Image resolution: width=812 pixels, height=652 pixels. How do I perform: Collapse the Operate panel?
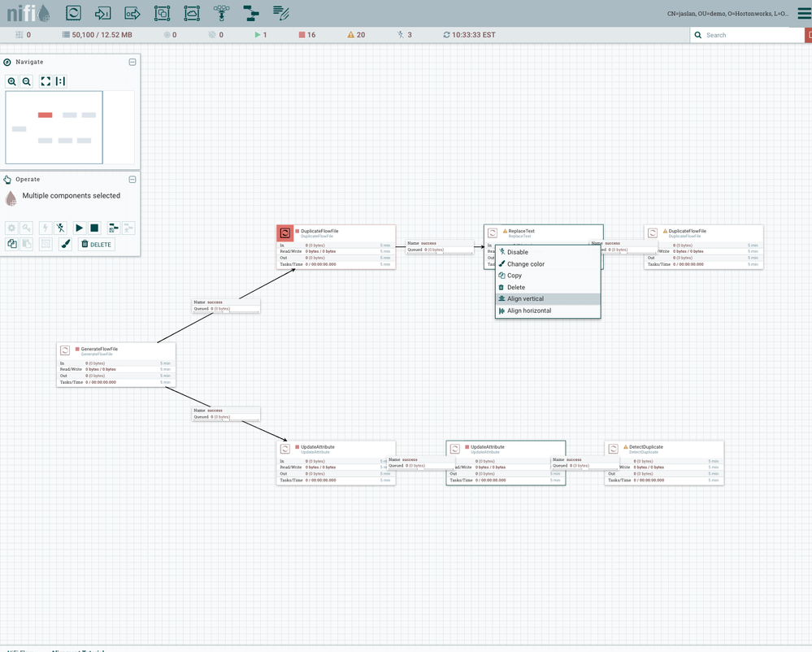point(132,180)
